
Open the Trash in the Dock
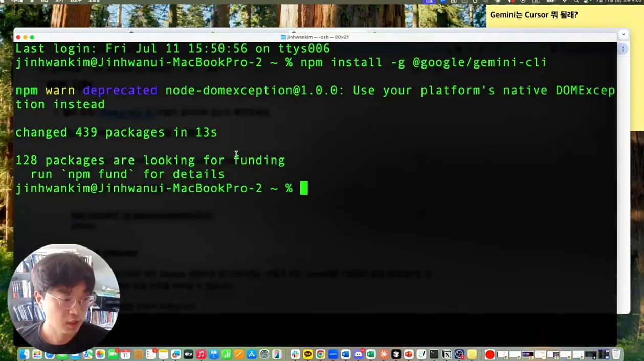(616, 354)
